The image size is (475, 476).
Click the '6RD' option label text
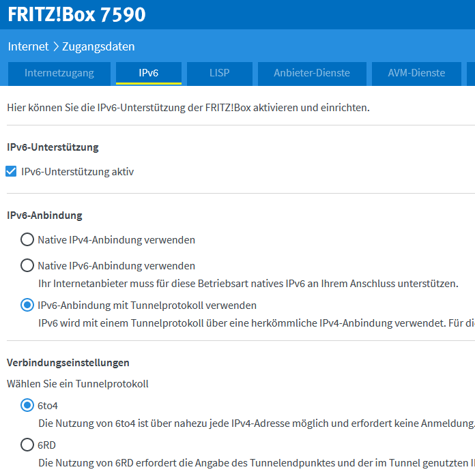coord(47,445)
